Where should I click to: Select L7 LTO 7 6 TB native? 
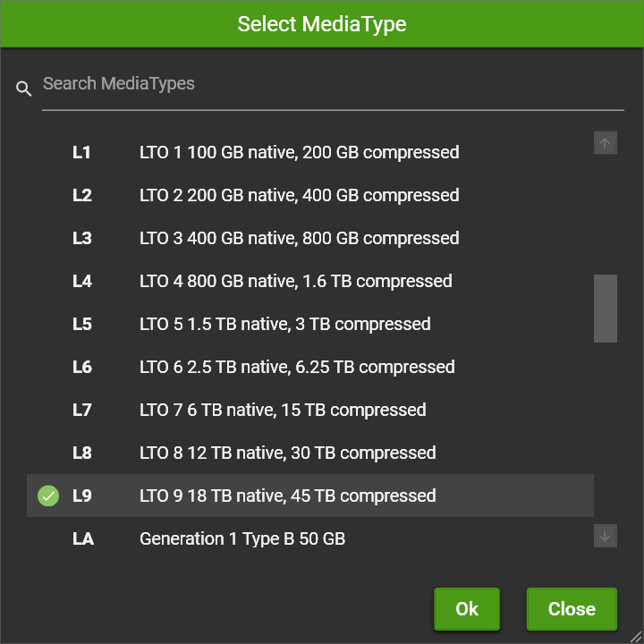pyautogui.click(x=310, y=410)
